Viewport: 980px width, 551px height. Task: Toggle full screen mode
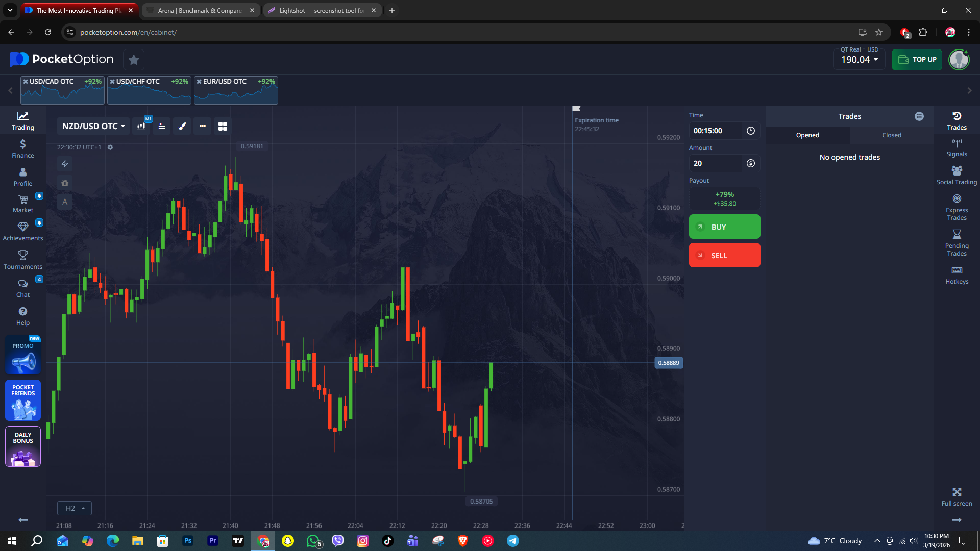point(957,496)
